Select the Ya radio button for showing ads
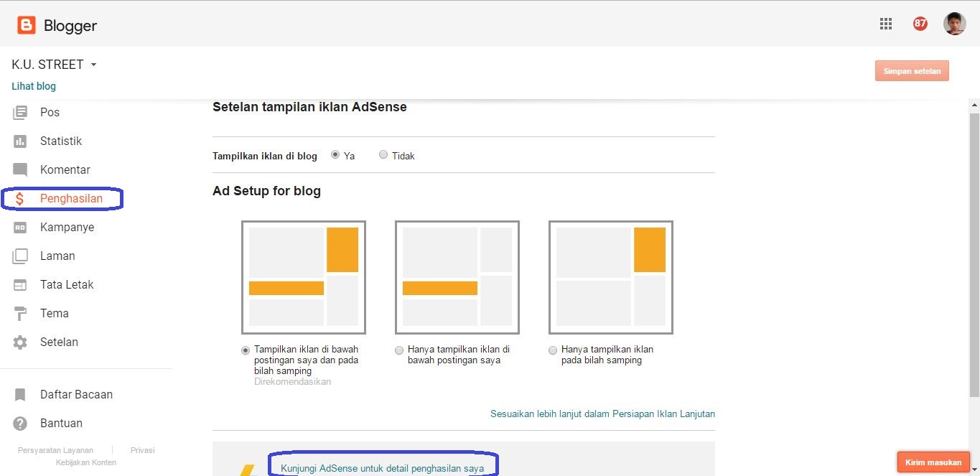The image size is (980, 476). 335,154
